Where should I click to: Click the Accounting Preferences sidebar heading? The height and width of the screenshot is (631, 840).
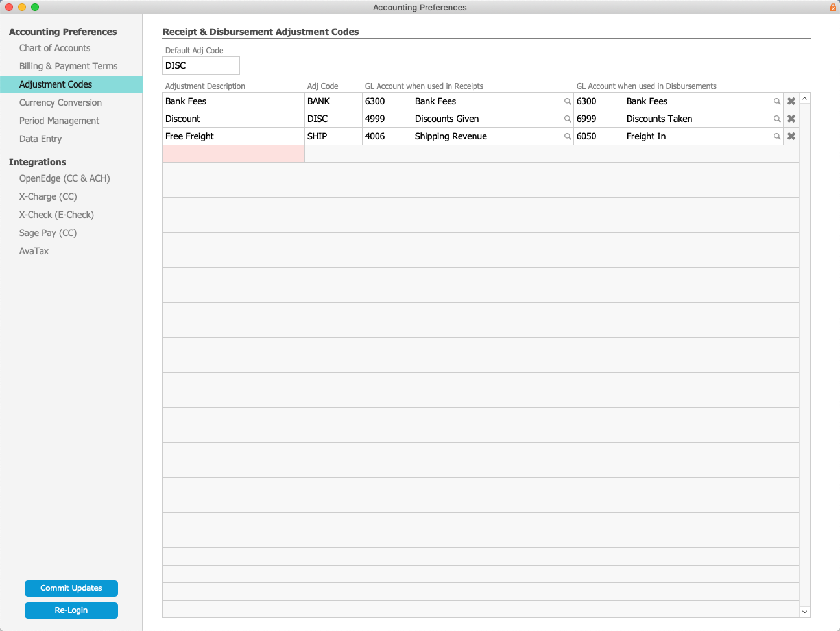point(63,32)
